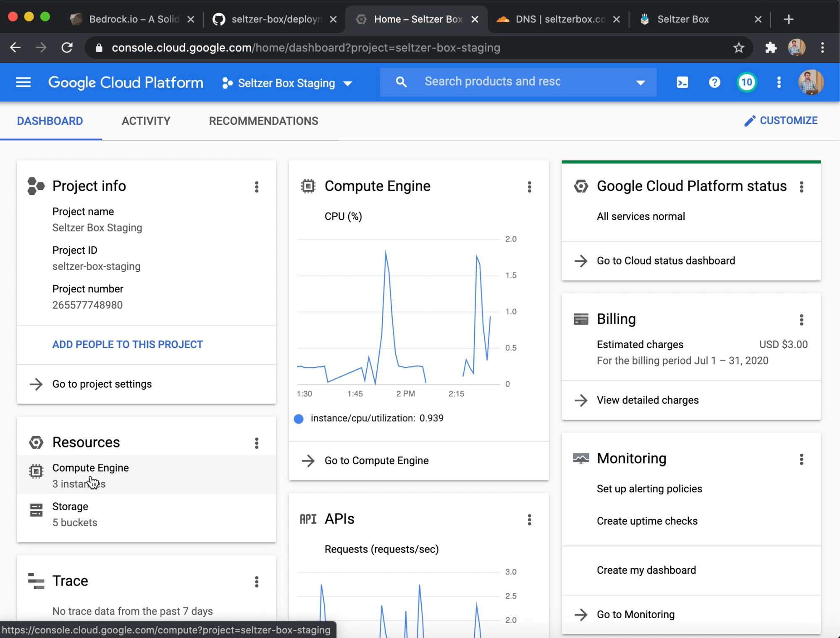Open the search products and resources dropdown

[640, 82]
